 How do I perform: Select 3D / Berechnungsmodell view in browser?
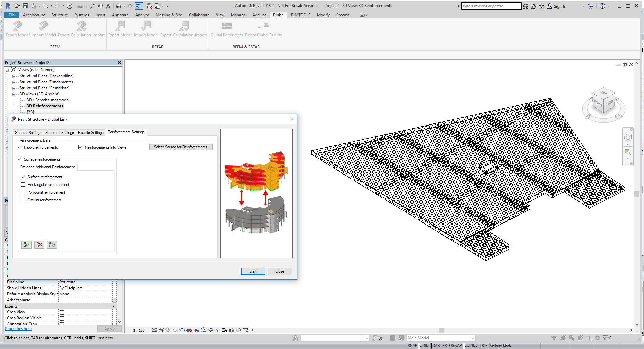pos(48,100)
